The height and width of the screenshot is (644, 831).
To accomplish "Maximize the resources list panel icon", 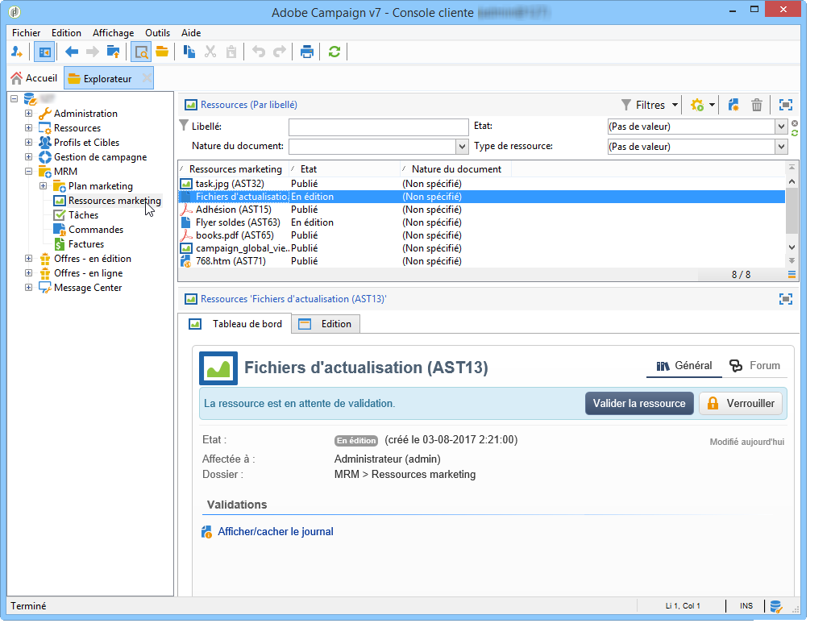I will 785,105.
